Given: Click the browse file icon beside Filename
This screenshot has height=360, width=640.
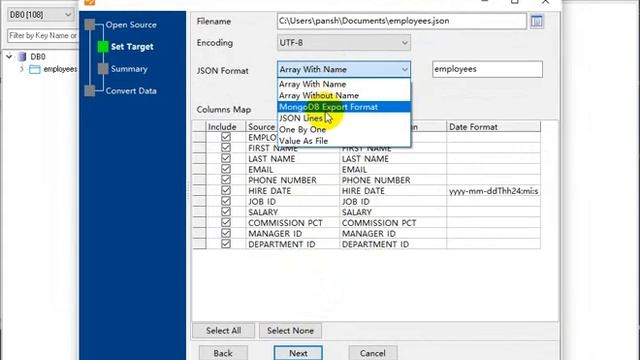Looking at the screenshot, I should pos(536,21).
